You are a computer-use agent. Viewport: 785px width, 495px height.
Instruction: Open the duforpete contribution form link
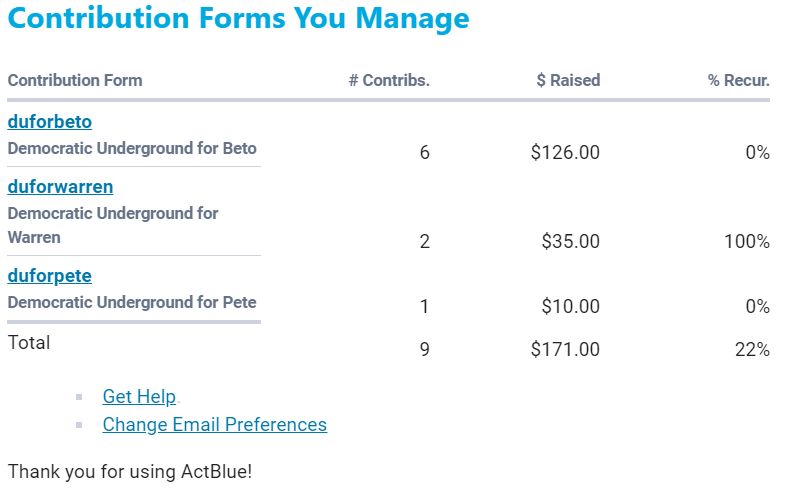tap(50, 276)
